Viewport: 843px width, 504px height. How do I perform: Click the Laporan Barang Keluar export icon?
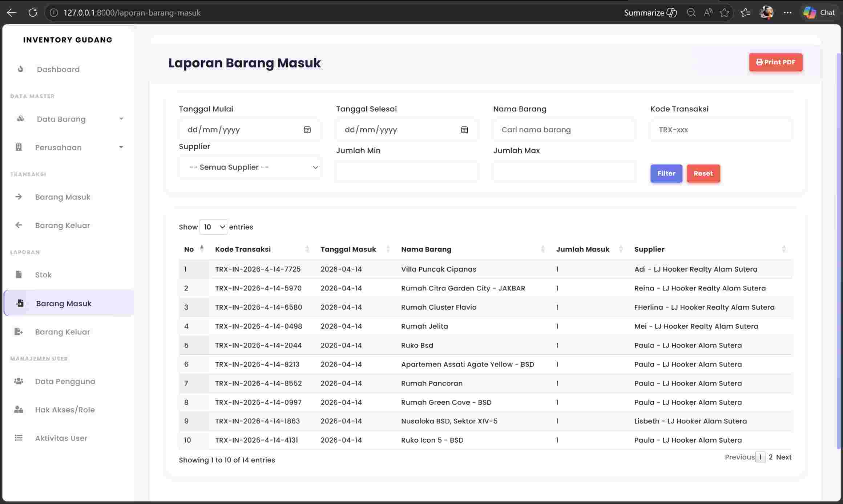(x=19, y=332)
